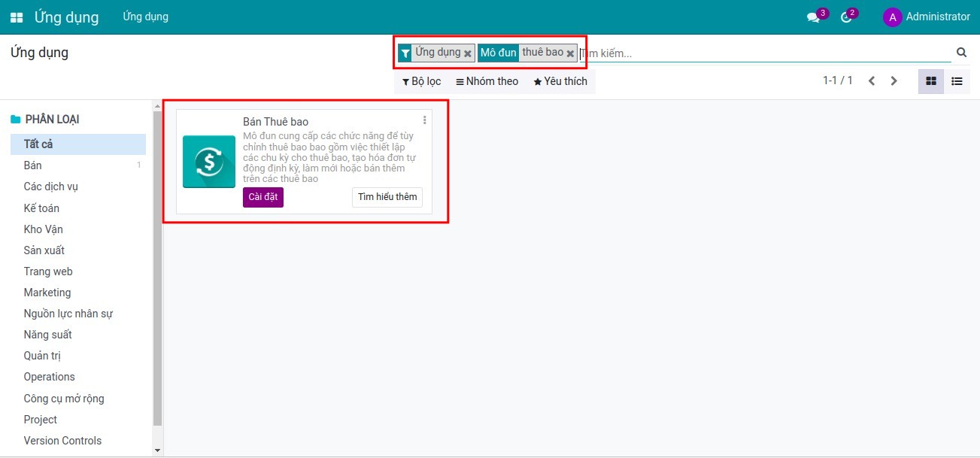The width and height of the screenshot is (980, 458).
Task: Go to the next page arrow
Action: pos(894,80)
